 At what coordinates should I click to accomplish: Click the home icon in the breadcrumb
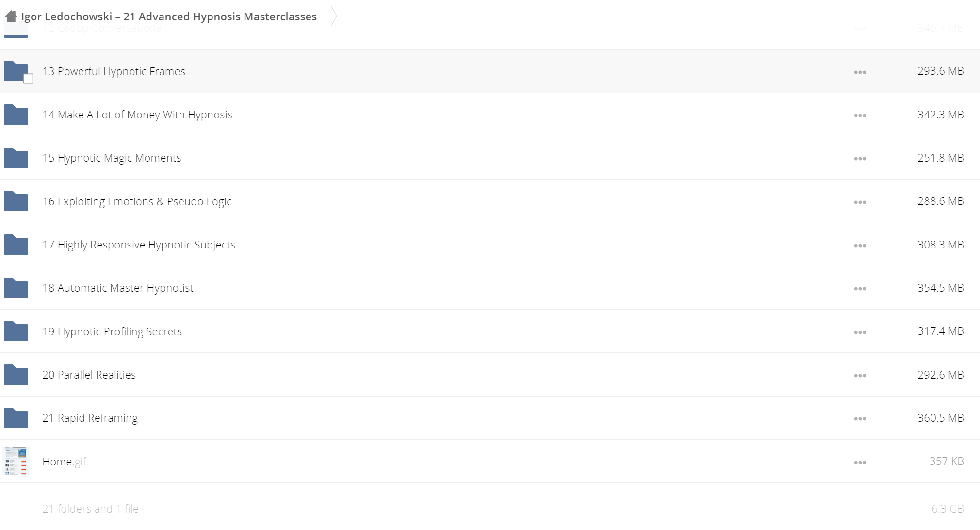(x=11, y=17)
